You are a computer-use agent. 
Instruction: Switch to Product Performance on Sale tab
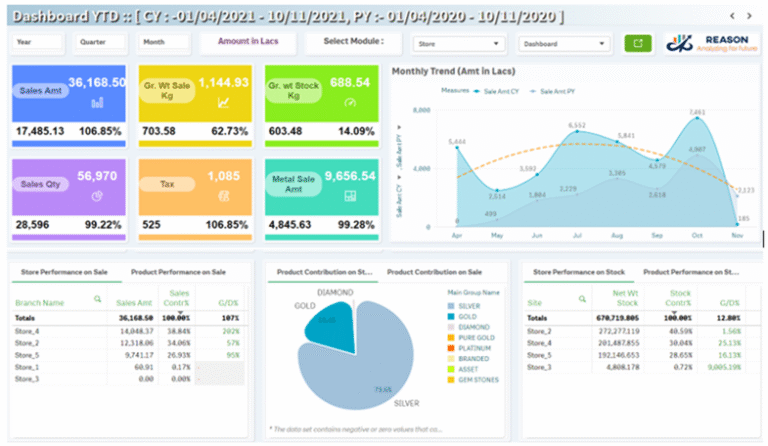tap(179, 272)
